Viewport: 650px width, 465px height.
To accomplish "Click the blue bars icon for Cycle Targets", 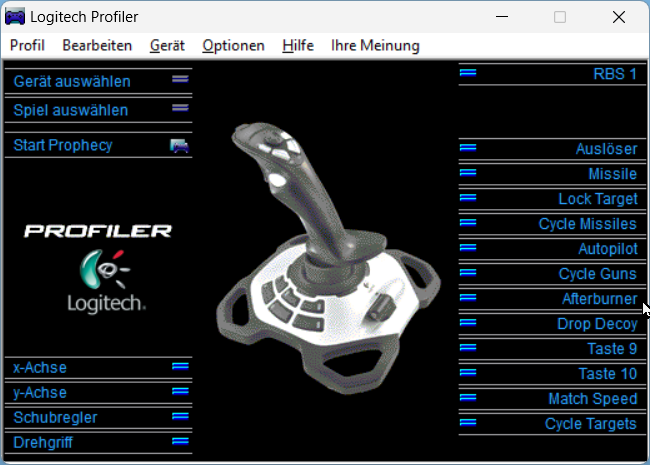I will point(468,422).
